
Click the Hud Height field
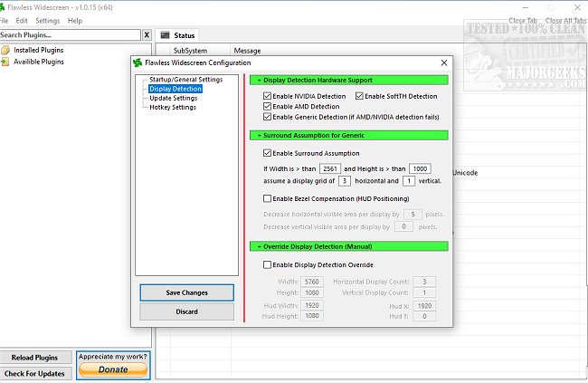312,316
